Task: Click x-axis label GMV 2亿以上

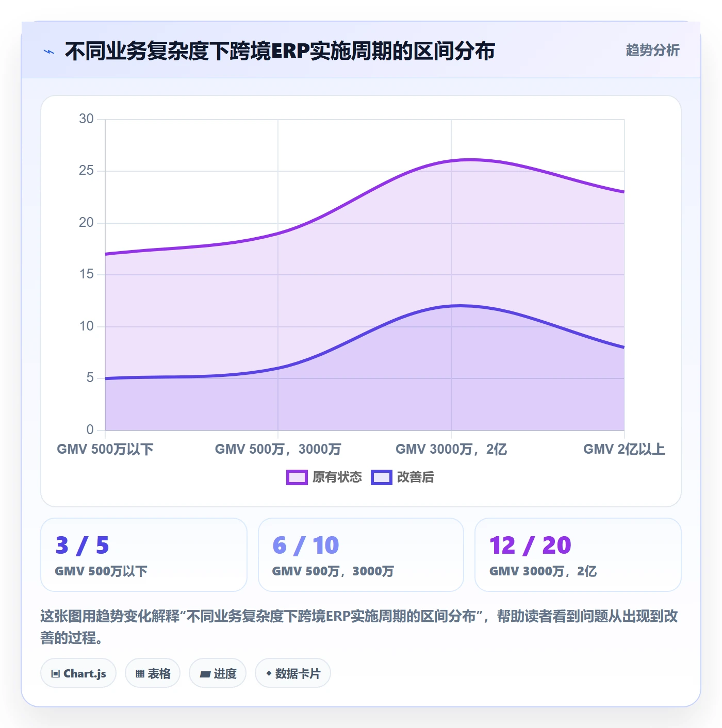Action: [x=624, y=449]
